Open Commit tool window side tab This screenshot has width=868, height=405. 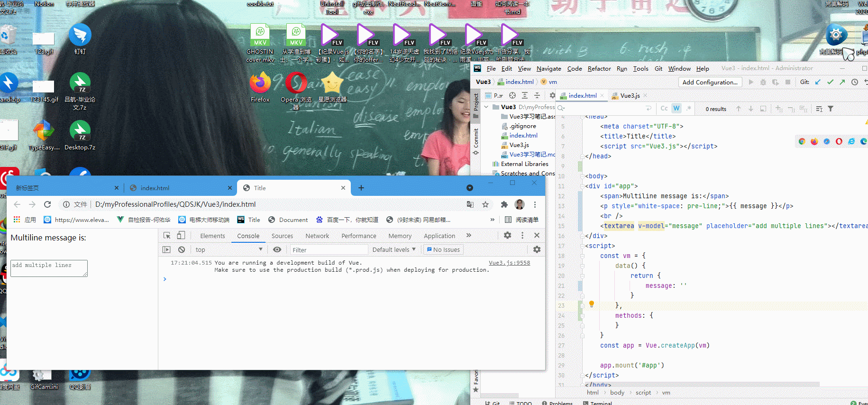pyautogui.click(x=476, y=141)
